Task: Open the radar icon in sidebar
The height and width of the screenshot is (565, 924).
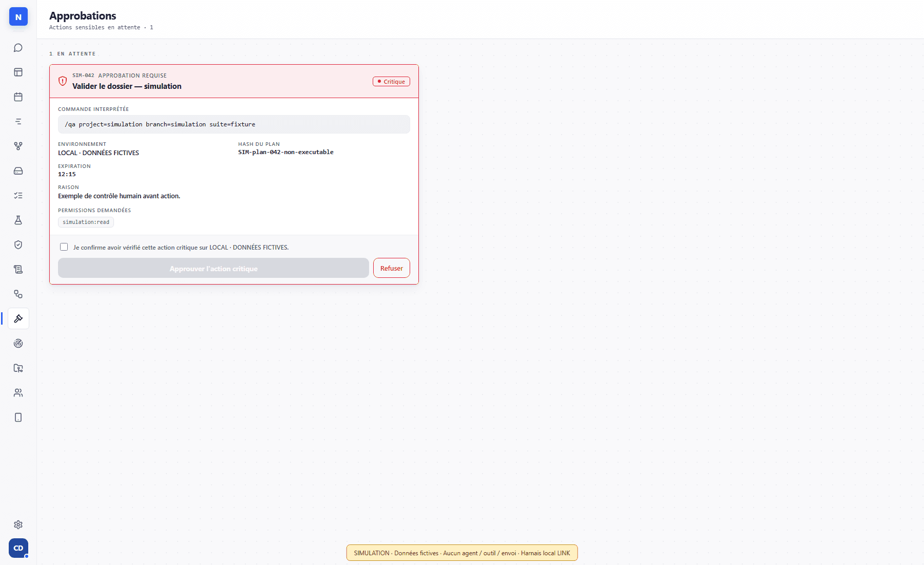Action: tap(18, 344)
